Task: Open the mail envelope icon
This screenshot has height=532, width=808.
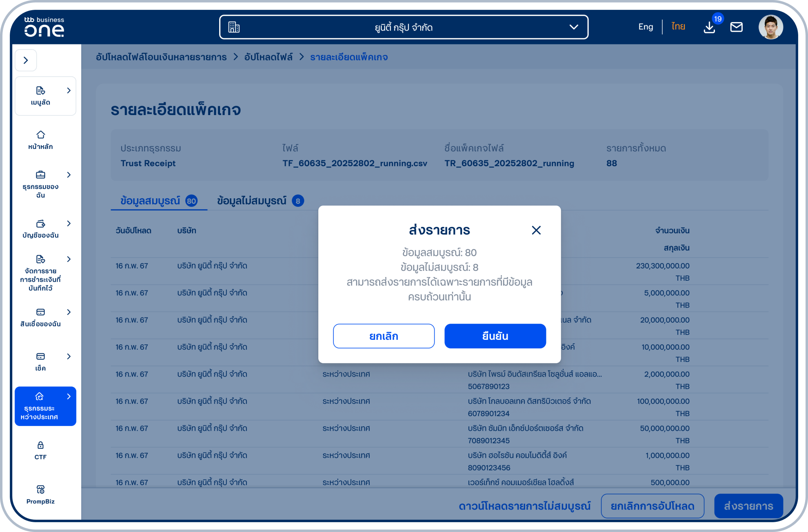Action: pyautogui.click(x=736, y=27)
